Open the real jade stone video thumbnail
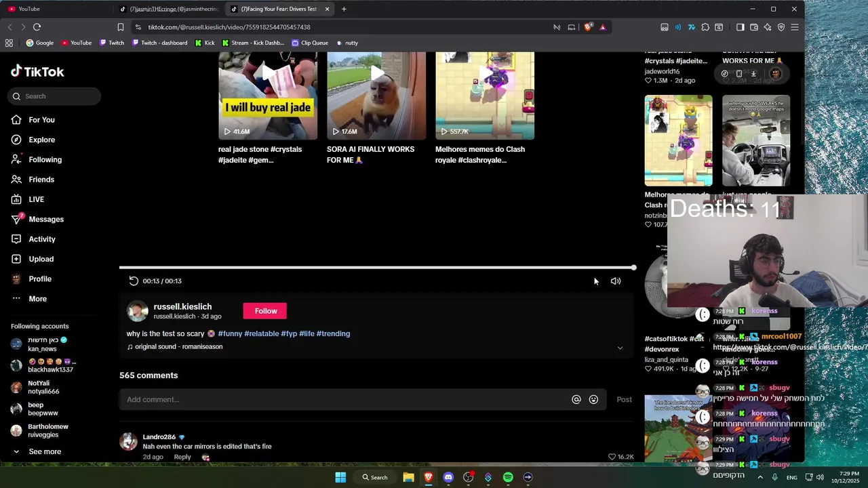This screenshot has width=868, height=488. pos(268,96)
